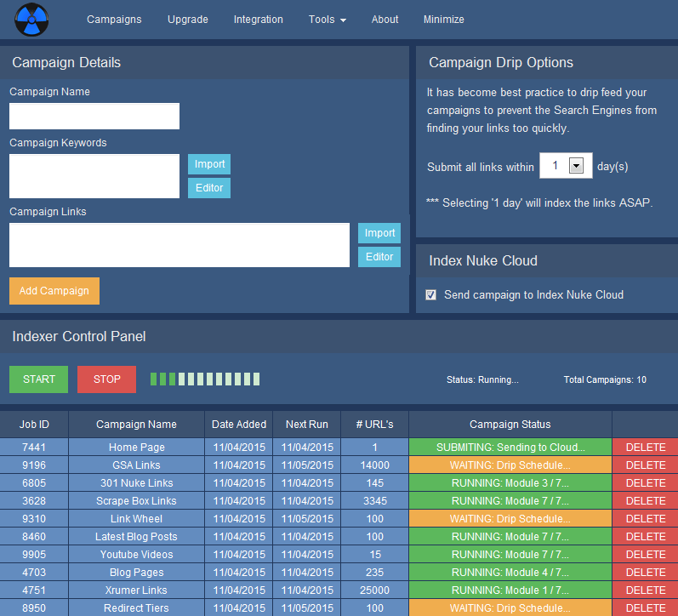Select the Redirect Tiers campaign name
The width and height of the screenshot is (678, 616).
point(137,607)
